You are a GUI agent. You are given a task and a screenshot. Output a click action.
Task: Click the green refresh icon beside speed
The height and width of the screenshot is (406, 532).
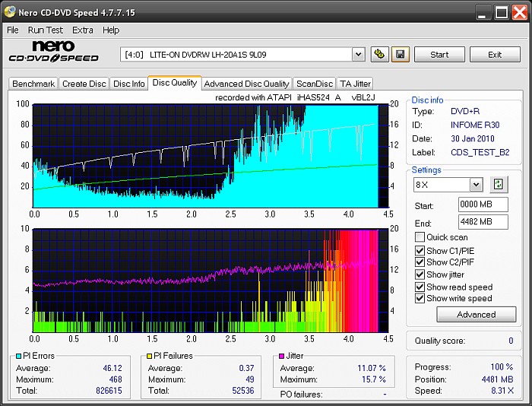(498, 185)
